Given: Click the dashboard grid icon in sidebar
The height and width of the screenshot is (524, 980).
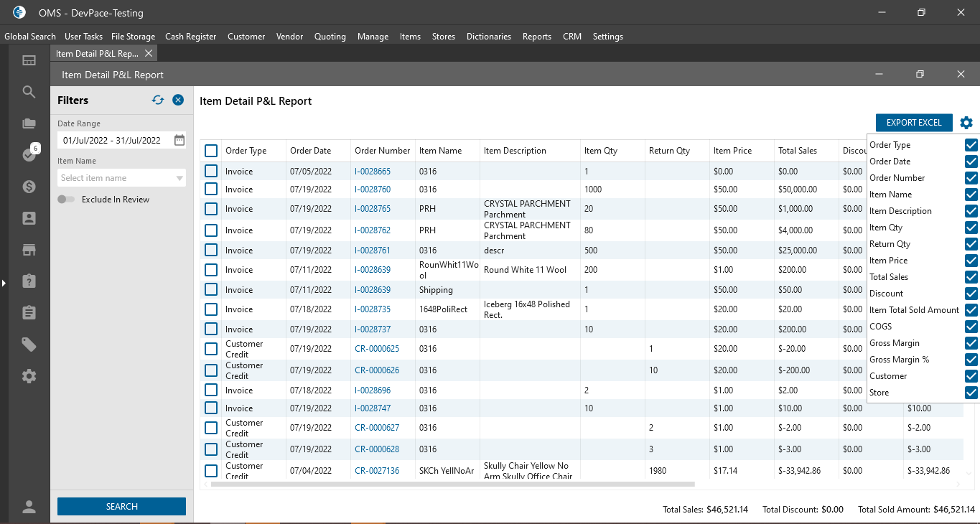Looking at the screenshot, I should point(29,60).
